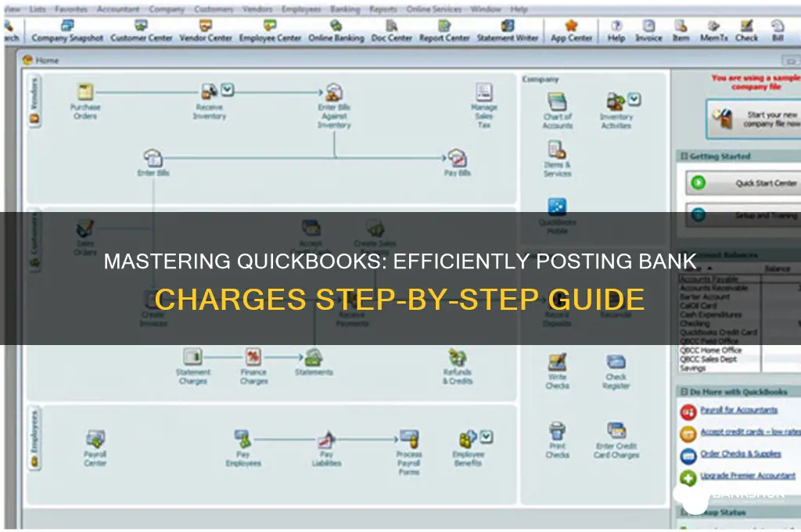This screenshot has height=532, width=801.
Task: Open the Reports menu
Action: (x=383, y=9)
